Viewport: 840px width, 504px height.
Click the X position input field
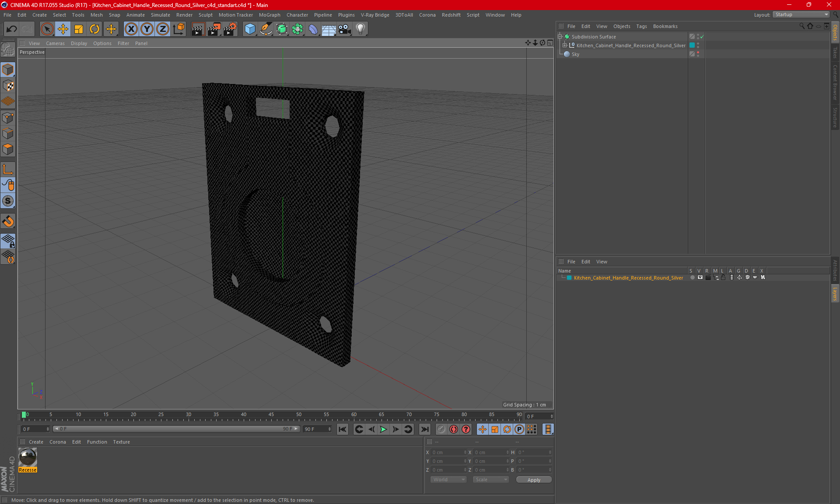point(449,452)
